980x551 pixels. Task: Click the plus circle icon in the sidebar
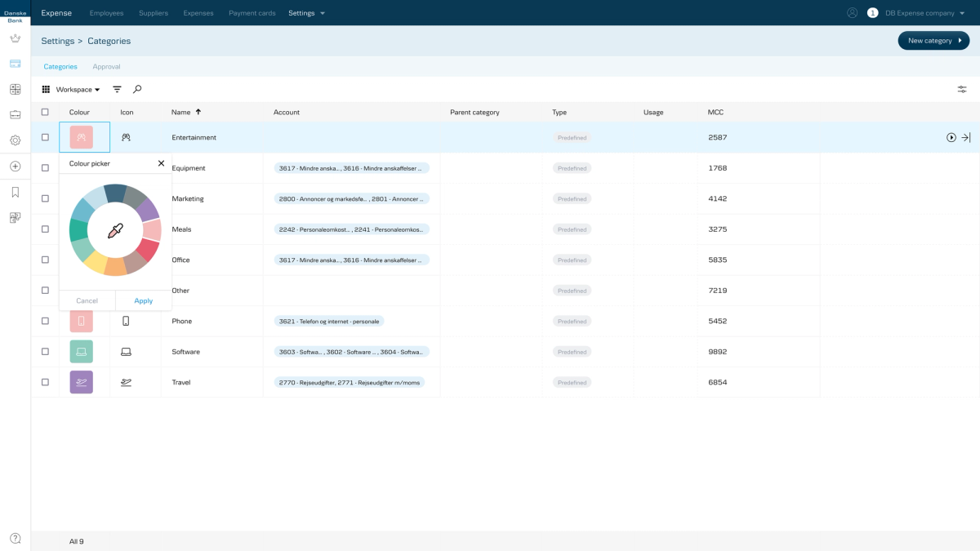pyautogui.click(x=15, y=167)
